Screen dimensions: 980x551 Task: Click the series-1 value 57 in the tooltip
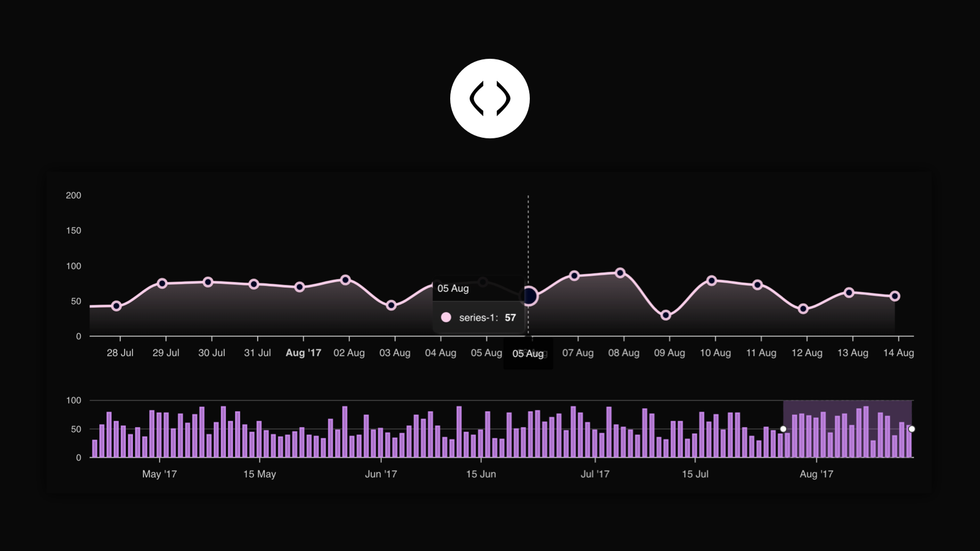pos(510,317)
